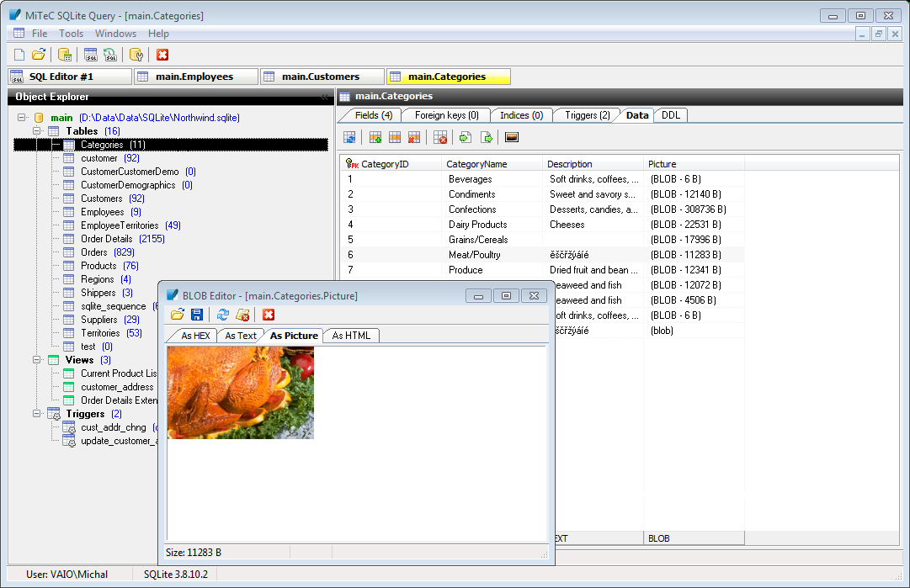Image resolution: width=910 pixels, height=588 pixels.
Task: Insert a new row with the plus grid icon
Action: (375, 137)
